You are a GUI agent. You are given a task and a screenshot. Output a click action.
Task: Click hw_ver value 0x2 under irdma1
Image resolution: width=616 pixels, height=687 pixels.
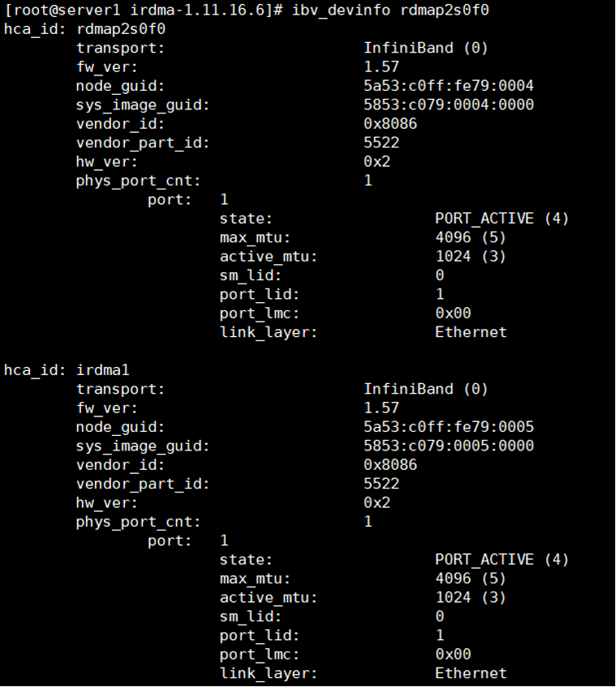[377, 502]
